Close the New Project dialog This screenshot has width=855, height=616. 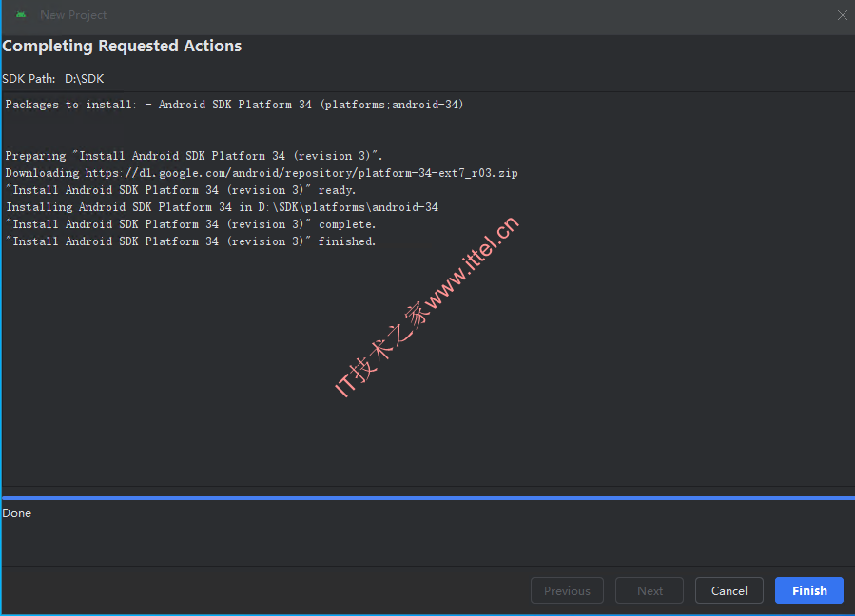pyautogui.click(x=842, y=15)
